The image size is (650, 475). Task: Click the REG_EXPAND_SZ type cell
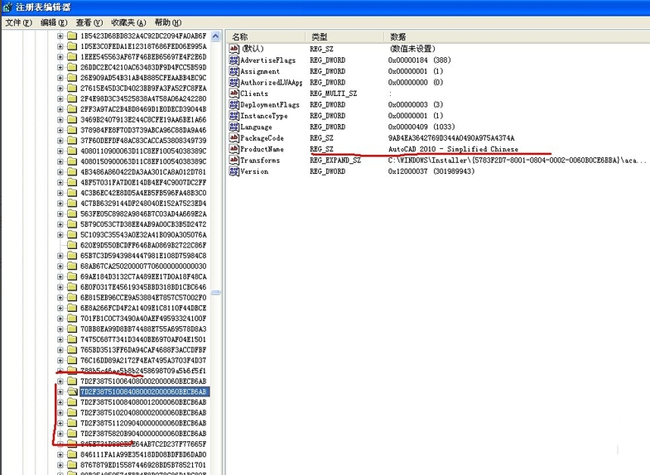(x=335, y=160)
